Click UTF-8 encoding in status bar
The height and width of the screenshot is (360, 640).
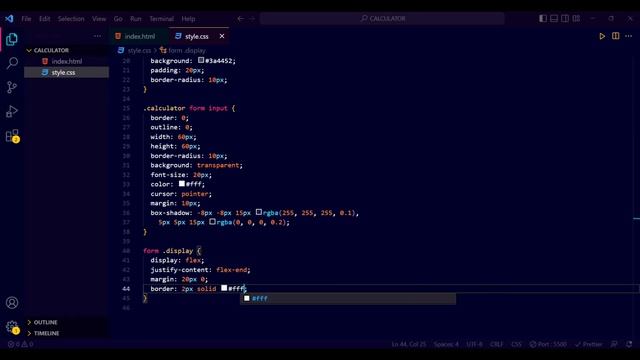click(474, 344)
